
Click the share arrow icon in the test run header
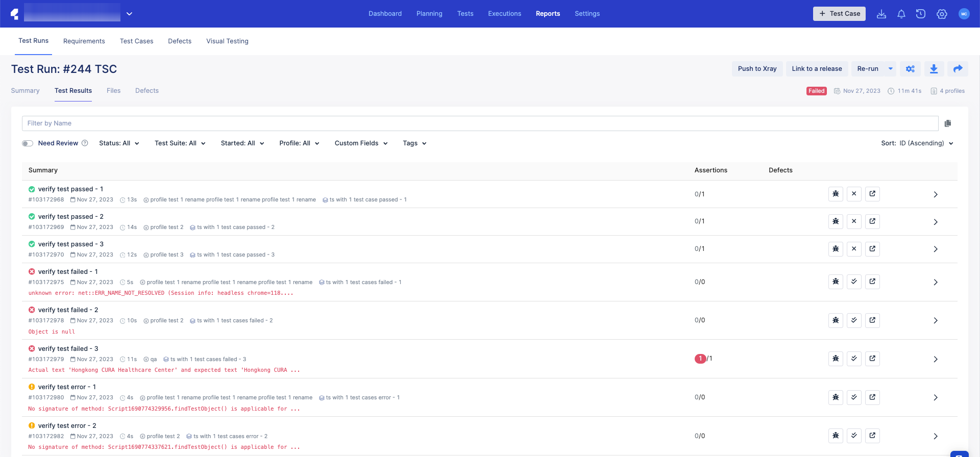(x=958, y=69)
